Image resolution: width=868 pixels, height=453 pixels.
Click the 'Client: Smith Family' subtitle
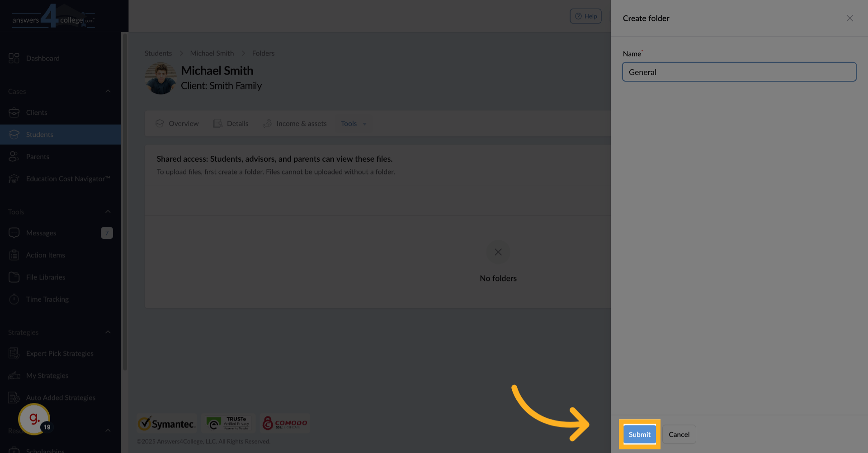click(x=222, y=86)
